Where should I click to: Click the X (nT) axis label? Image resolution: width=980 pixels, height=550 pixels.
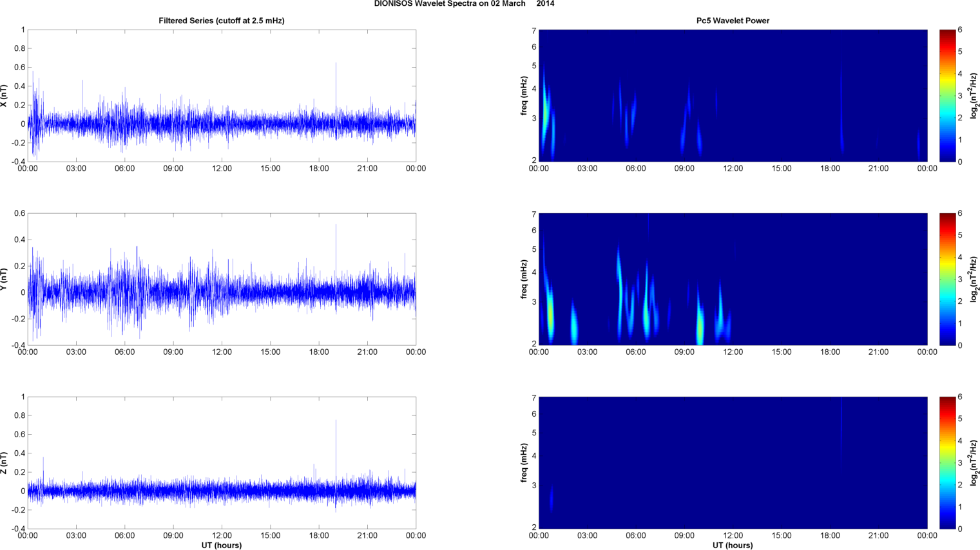coord(4,96)
